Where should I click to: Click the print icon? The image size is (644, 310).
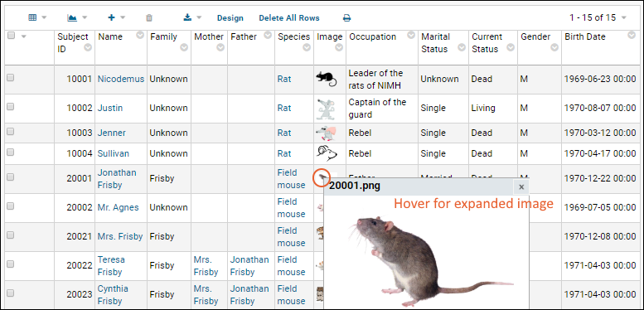tap(347, 18)
